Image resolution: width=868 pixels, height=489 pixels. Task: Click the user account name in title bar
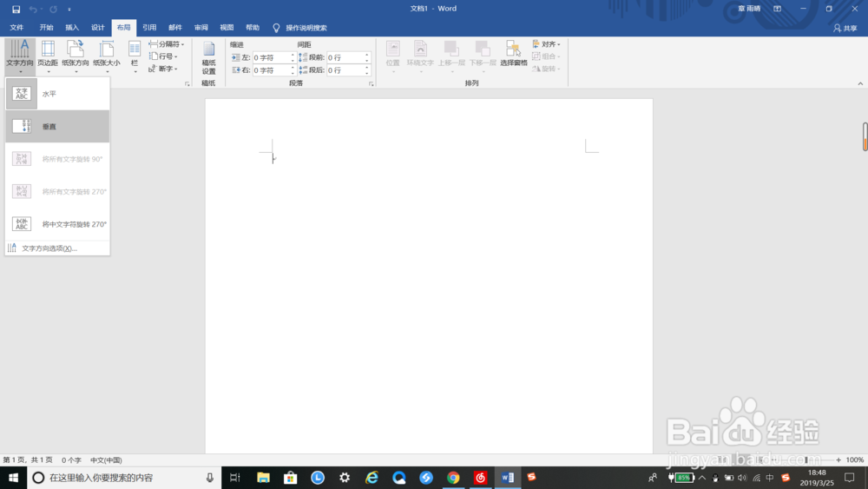click(x=749, y=9)
